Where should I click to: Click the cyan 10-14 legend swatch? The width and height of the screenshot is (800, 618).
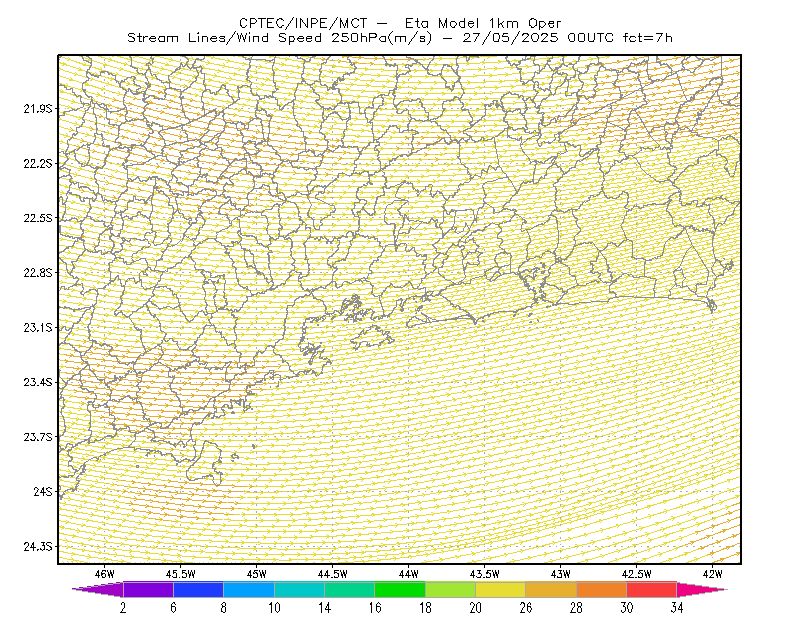point(299,589)
